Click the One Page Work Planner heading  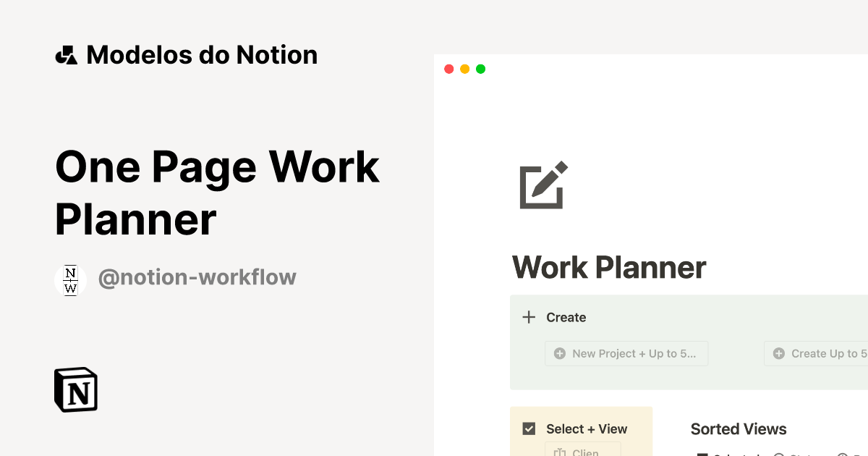216,192
